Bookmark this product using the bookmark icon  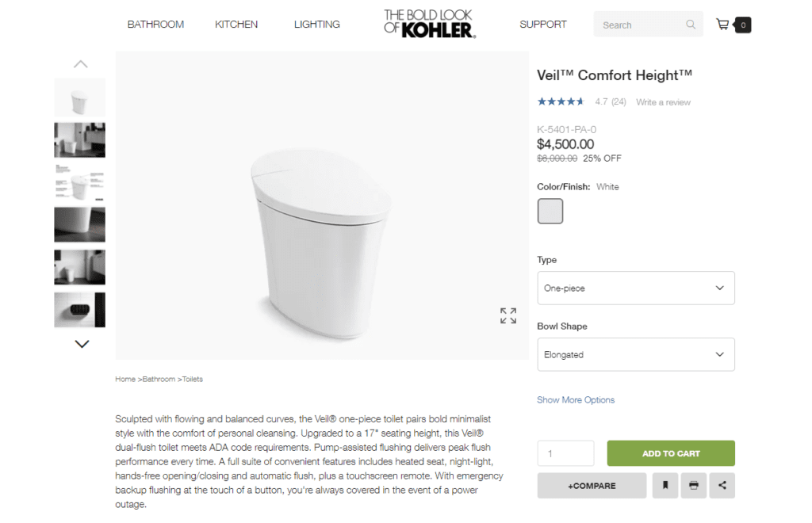[665, 485]
